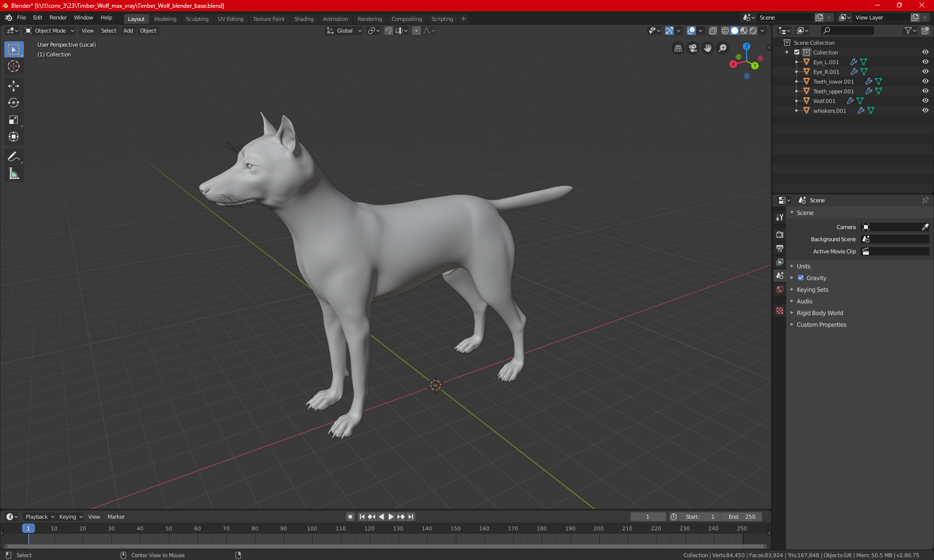Open the Texture properties tab

pos(780,311)
